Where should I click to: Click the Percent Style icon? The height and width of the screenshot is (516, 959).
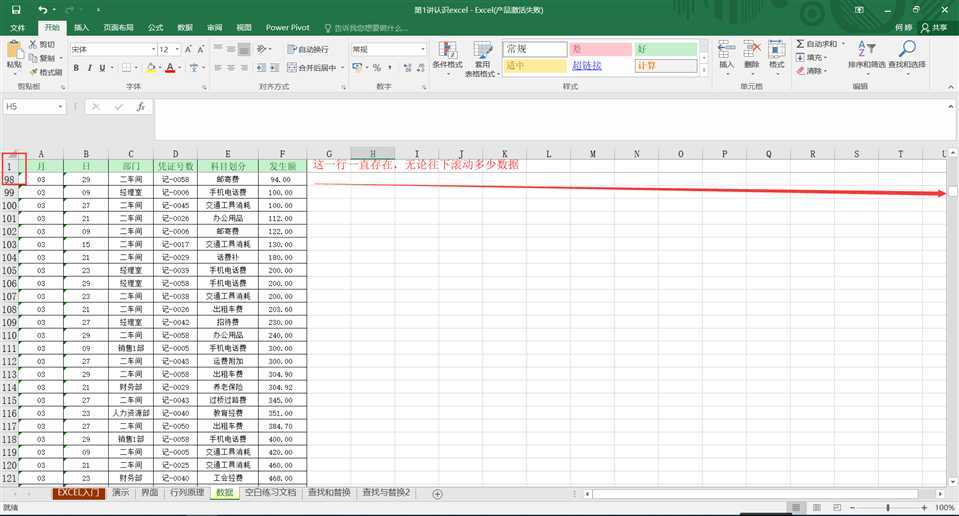pos(377,68)
